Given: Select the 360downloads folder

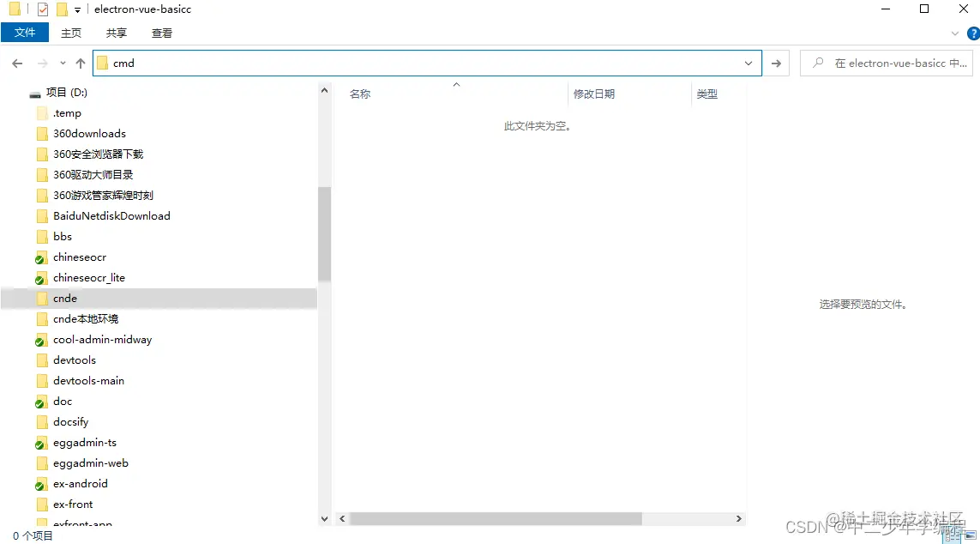Looking at the screenshot, I should (89, 134).
